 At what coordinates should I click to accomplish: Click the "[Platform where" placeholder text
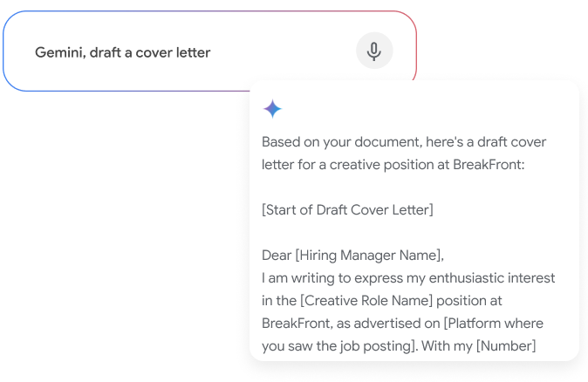click(x=494, y=324)
